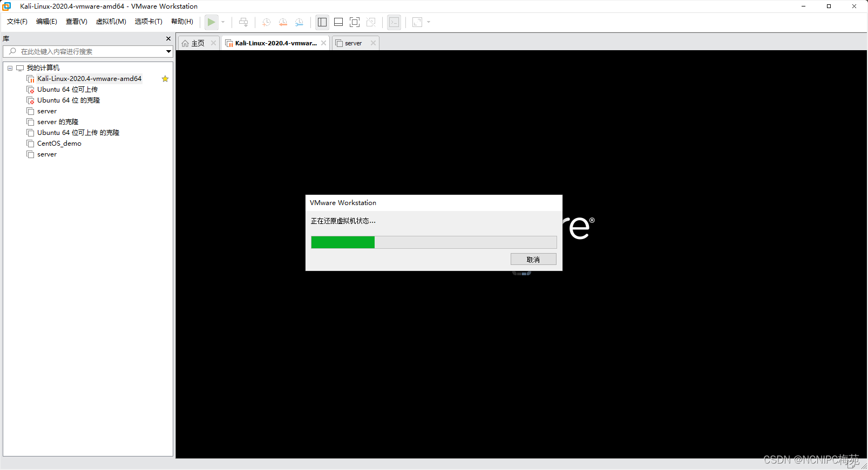Open the library search dropdown arrow
Image resolution: width=868 pixels, height=470 pixels.
pyautogui.click(x=168, y=52)
